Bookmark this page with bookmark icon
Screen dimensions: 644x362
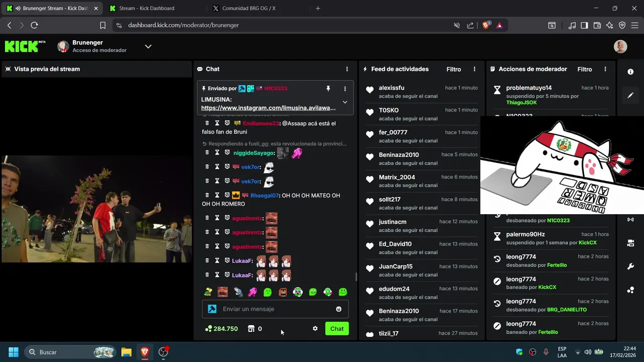pos(103,25)
